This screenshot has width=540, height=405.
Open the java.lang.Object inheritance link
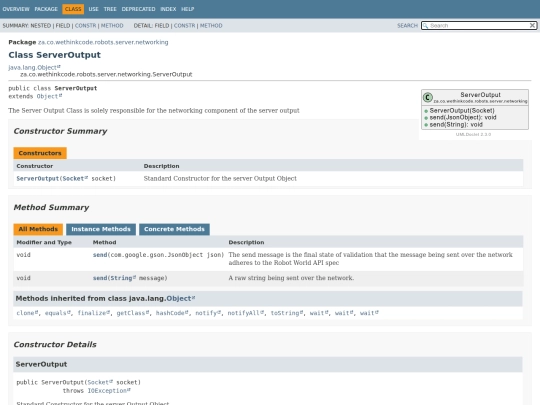pos(34,67)
